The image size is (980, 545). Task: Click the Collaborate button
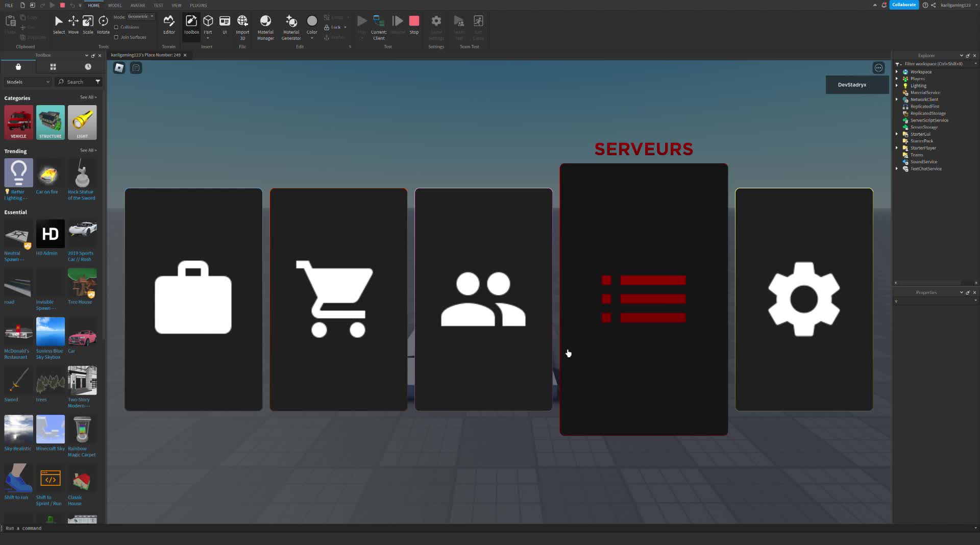[903, 5]
